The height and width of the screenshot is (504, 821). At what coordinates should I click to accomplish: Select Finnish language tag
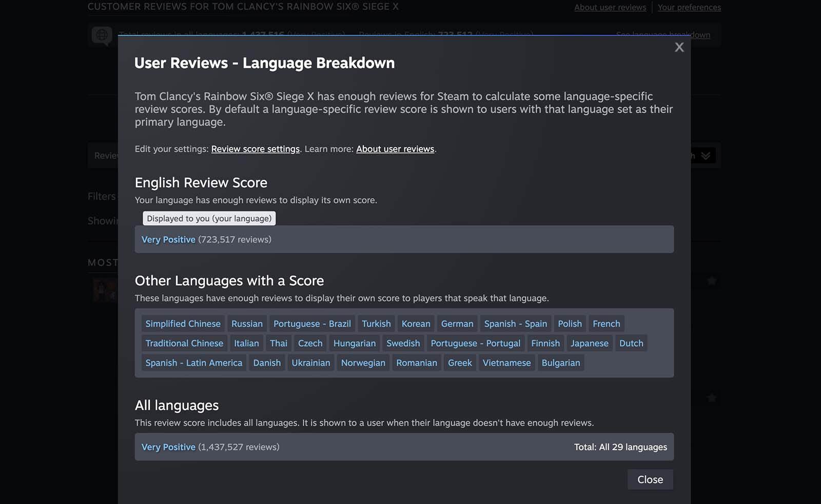click(x=545, y=343)
